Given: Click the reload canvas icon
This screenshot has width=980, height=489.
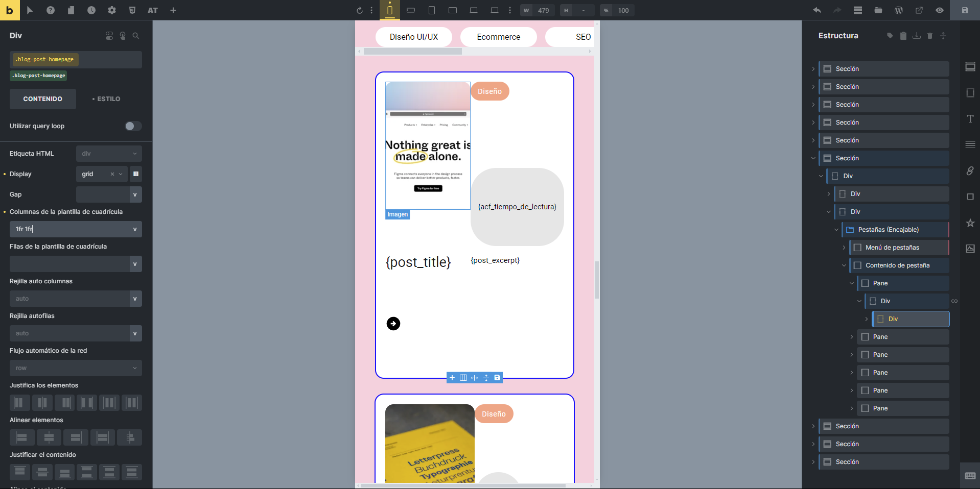Looking at the screenshot, I should pos(360,10).
